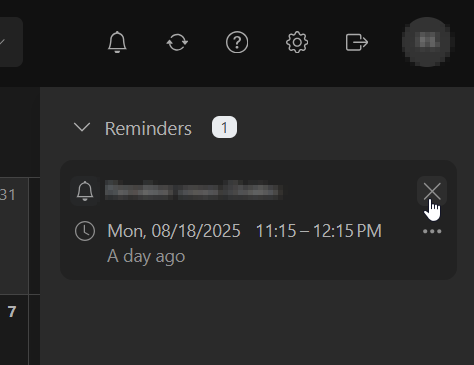Viewport: 474px width, 365px height.
Task: Click the Reminders heading label
Action: (148, 128)
